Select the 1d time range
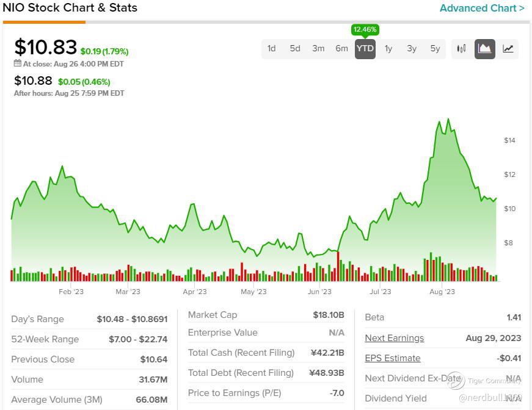 (x=271, y=49)
